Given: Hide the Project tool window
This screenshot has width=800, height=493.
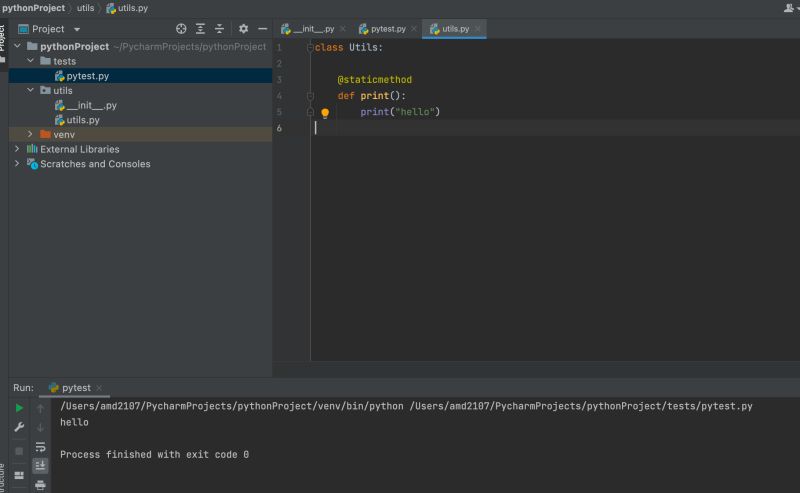Looking at the screenshot, I should [x=263, y=29].
